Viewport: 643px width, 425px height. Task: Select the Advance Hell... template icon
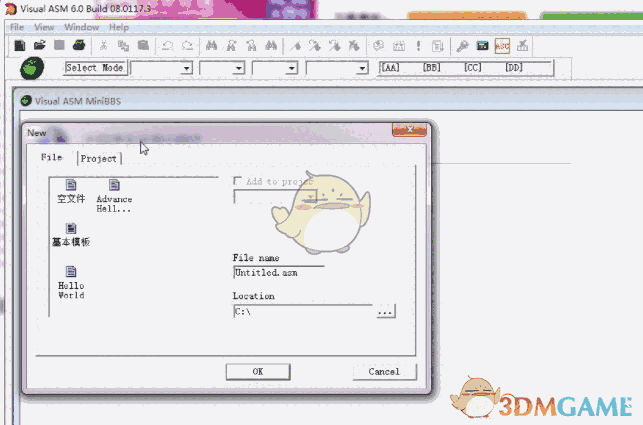pyautogui.click(x=114, y=196)
